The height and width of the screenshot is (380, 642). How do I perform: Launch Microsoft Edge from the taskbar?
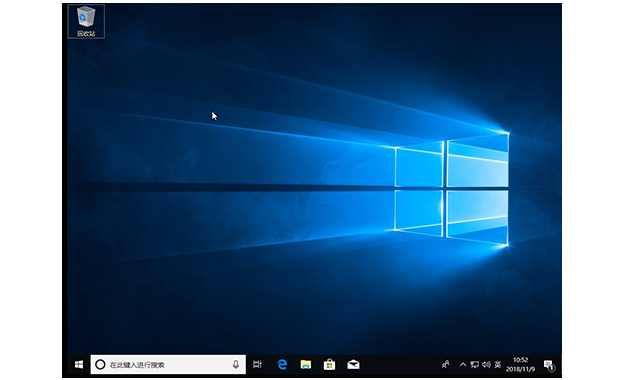(282, 364)
